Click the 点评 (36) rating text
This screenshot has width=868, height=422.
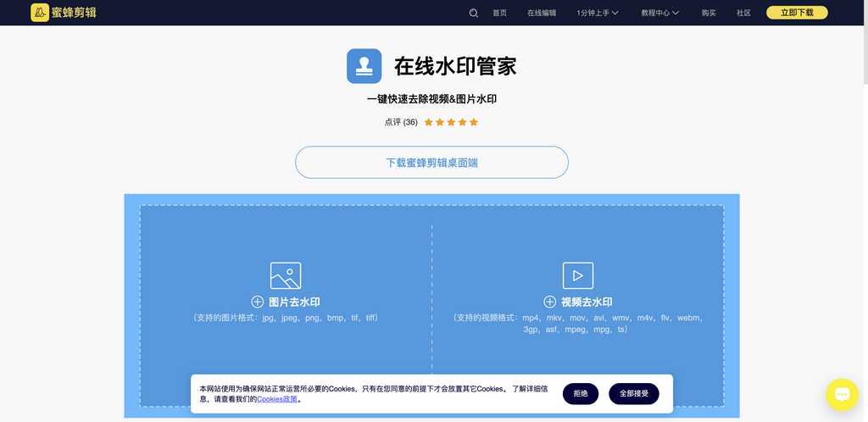coord(401,122)
